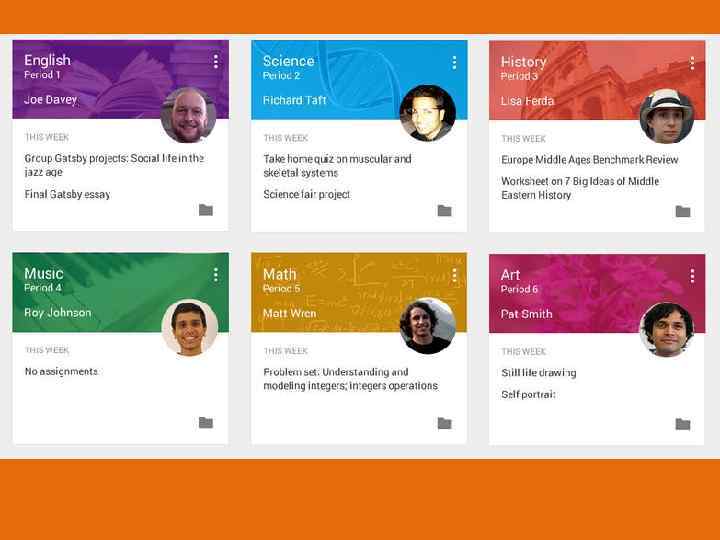Open the English class folder icon
720x540 pixels.
click(x=206, y=210)
